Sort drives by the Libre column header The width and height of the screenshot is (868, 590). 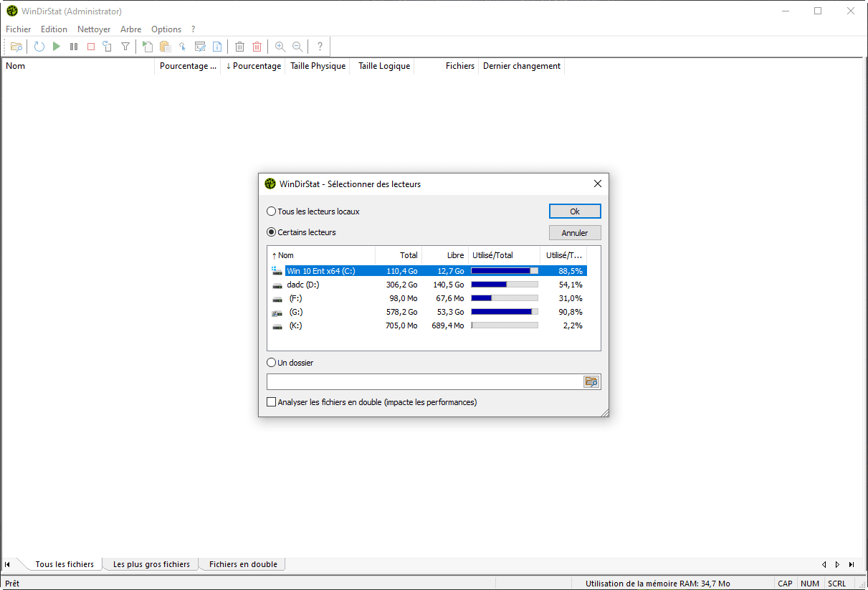tap(444, 255)
